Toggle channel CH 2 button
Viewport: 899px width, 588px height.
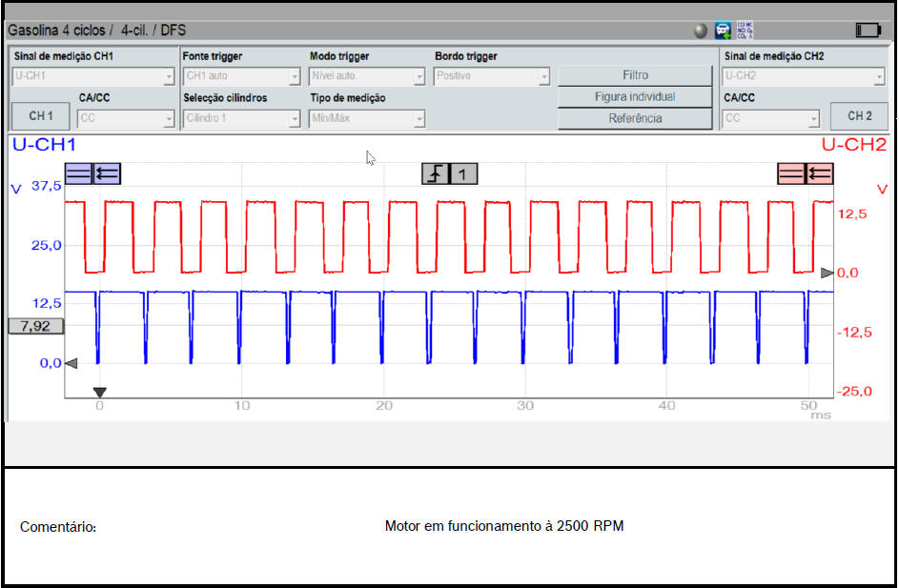point(859,116)
